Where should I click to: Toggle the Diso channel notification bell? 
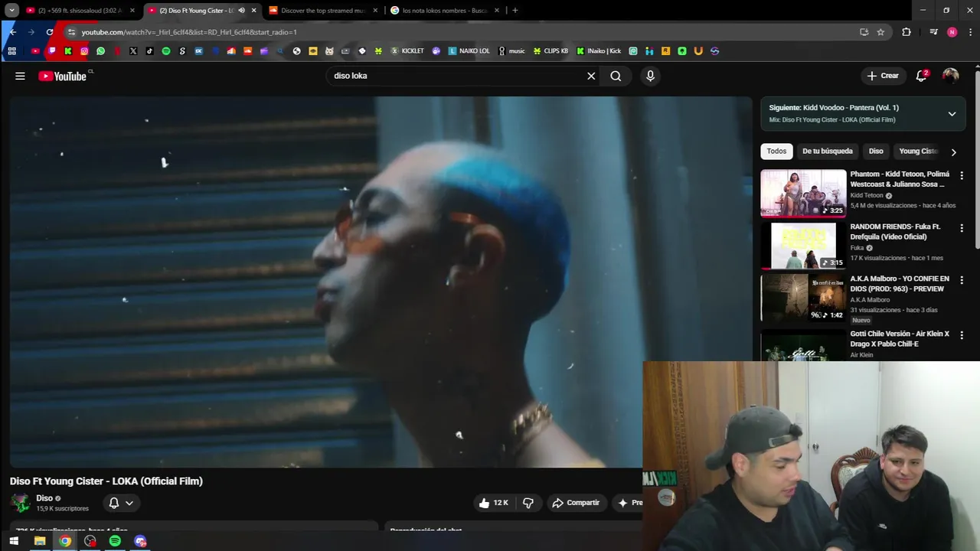[113, 503]
